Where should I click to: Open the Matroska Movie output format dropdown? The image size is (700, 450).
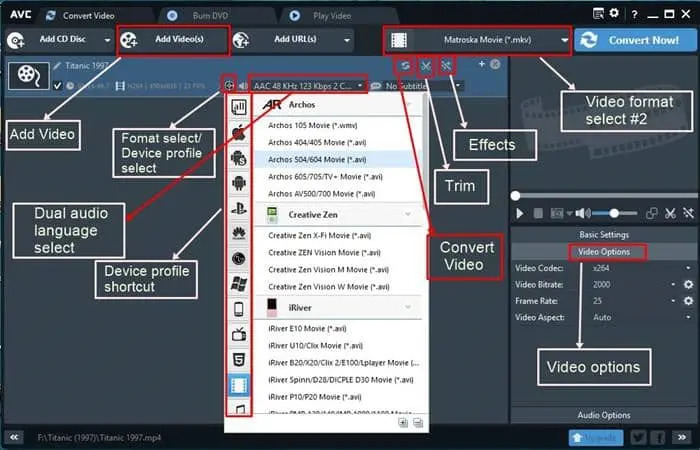[x=478, y=40]
